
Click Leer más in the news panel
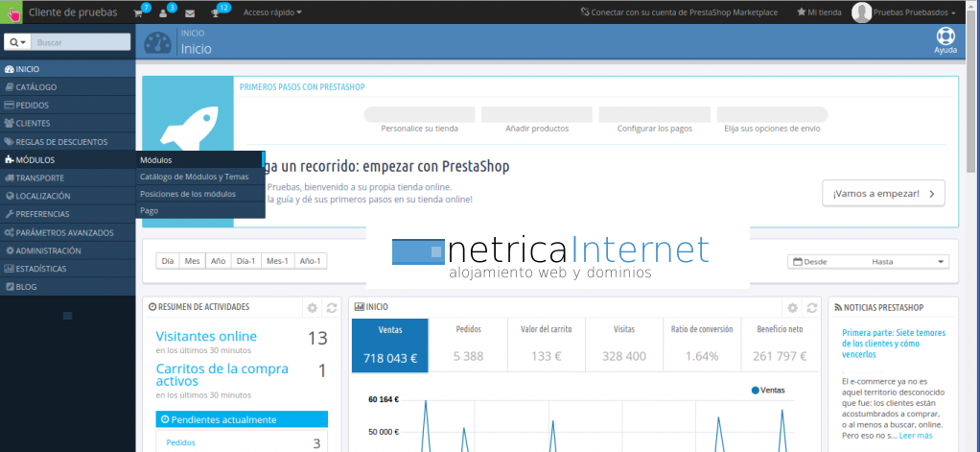pyautogui.click(x=916, y=435)
